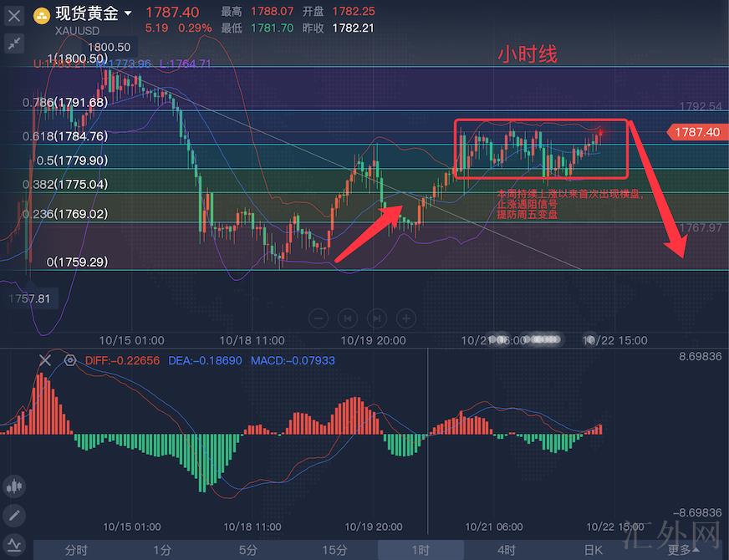This screenshot has height=560, width=729.
Task: Click the gold coin symbol icon
Action: pyautogui.click(x=41, y=14)
